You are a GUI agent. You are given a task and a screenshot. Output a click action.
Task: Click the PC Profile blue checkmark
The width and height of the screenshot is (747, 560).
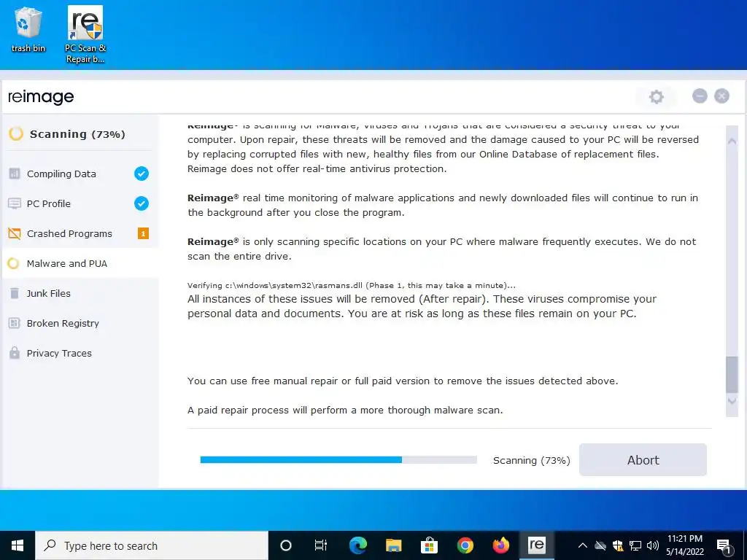coord(141,204)
